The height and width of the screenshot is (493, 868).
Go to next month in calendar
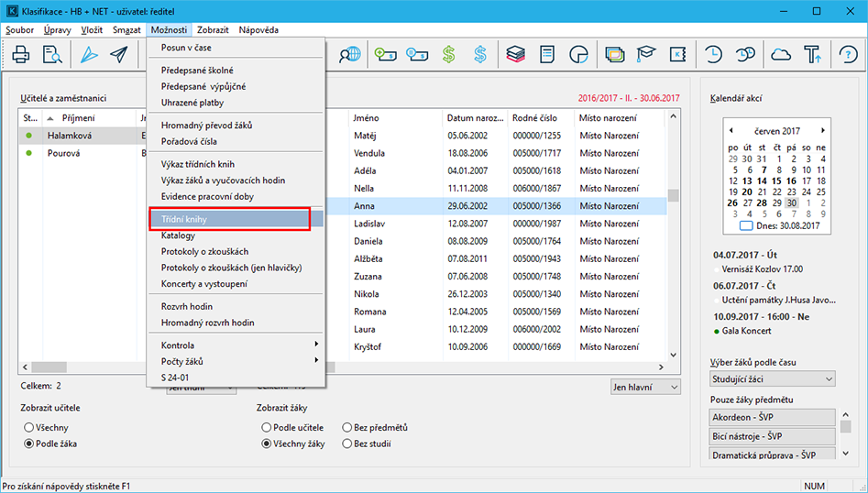point(823,131)
